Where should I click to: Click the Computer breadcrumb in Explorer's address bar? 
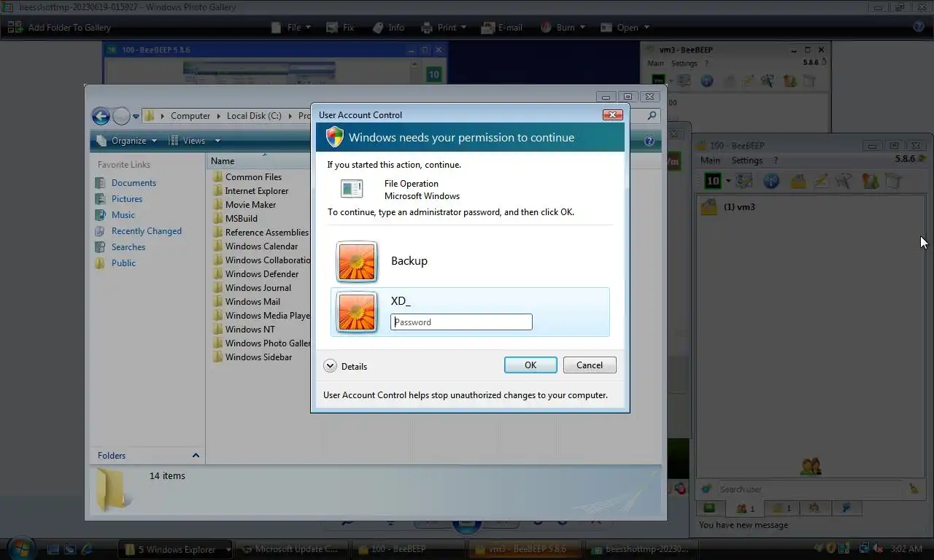(190, 116)
